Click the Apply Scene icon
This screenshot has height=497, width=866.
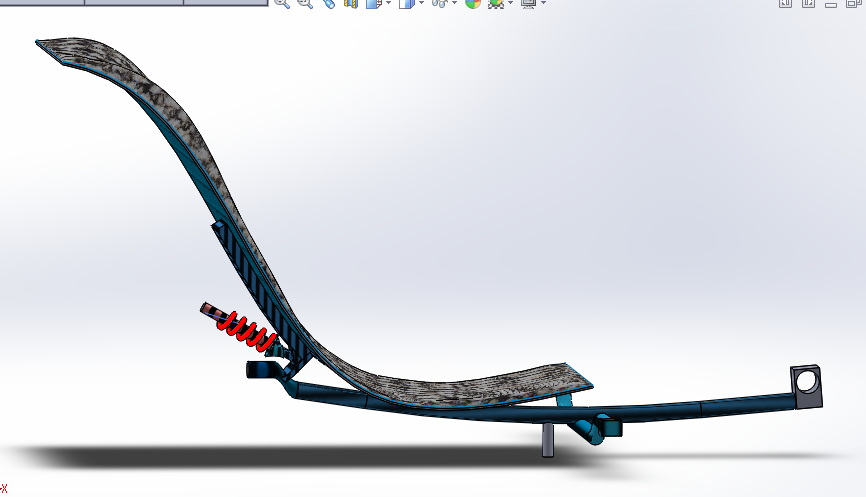(496, 3)
